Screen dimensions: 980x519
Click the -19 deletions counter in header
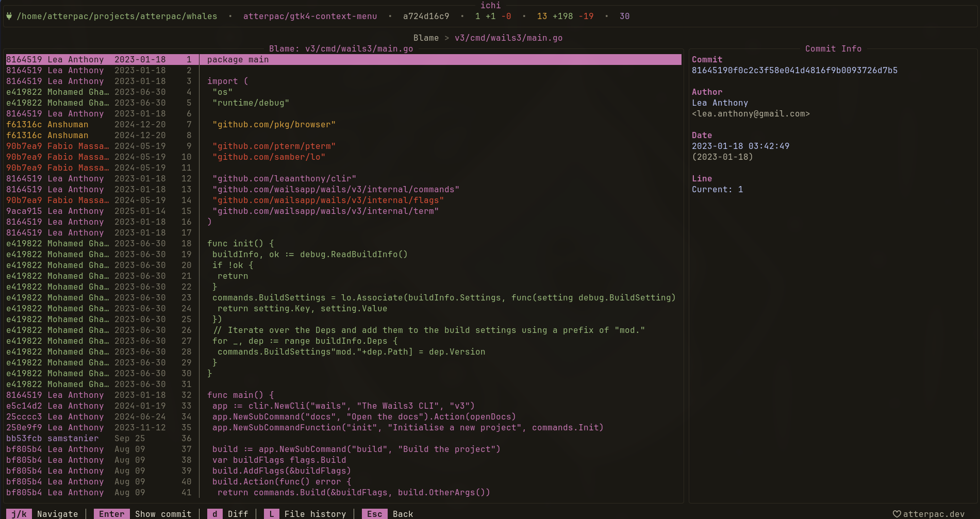[x=586, y=16]
